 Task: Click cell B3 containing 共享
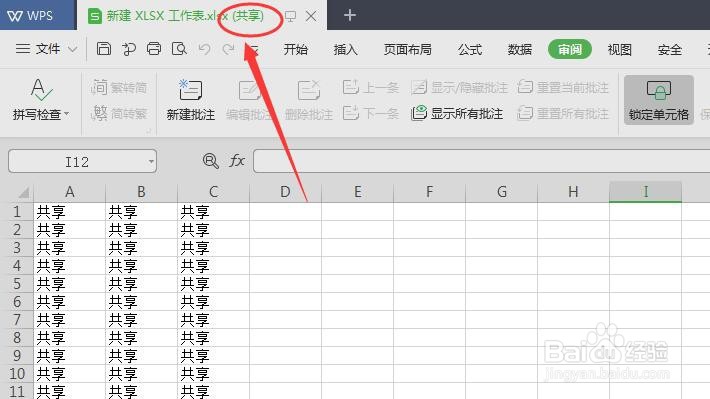141,248
